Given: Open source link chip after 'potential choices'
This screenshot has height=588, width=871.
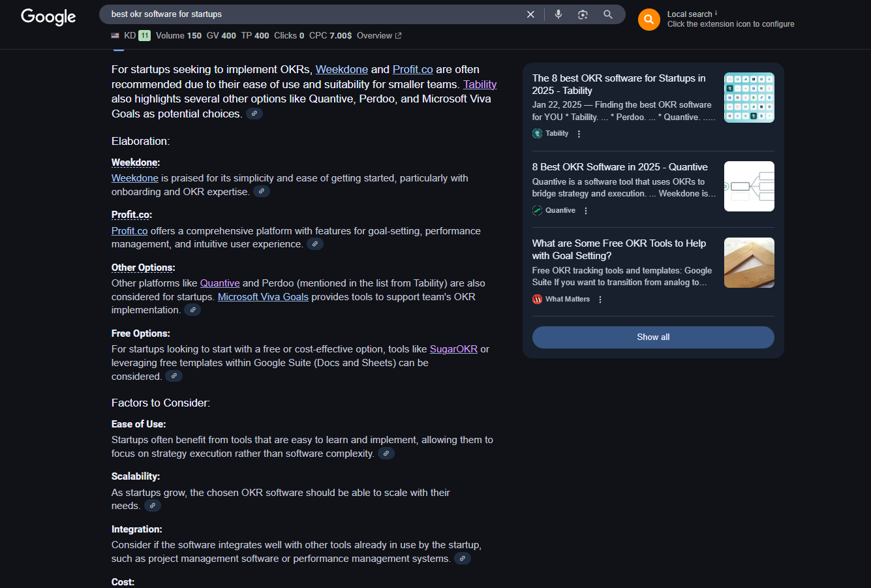Looking at the screenshot, I should tap(254, 114).
